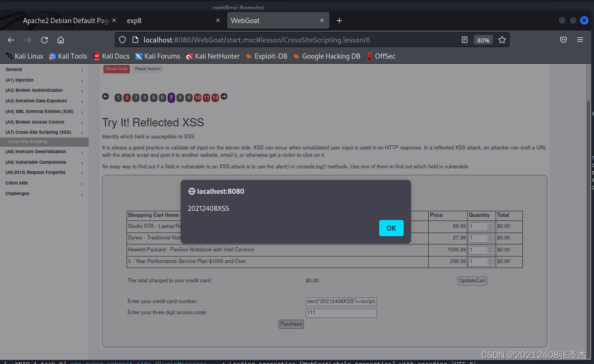The image size is (594, 364).
Task: Click the Show hints button
Action: (116, 69)
